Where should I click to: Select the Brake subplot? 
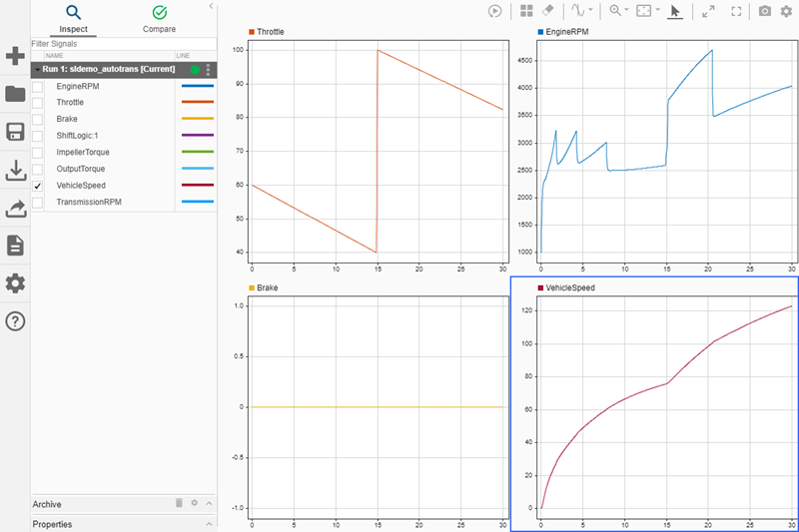[378, 407]
